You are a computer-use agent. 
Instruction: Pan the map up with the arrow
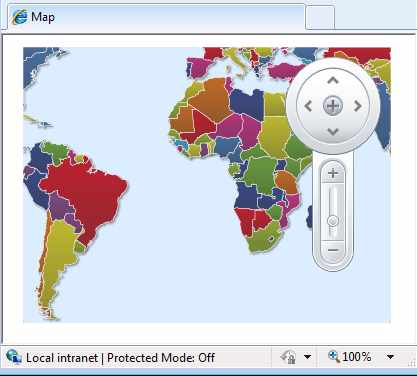[x=333, y=80]
